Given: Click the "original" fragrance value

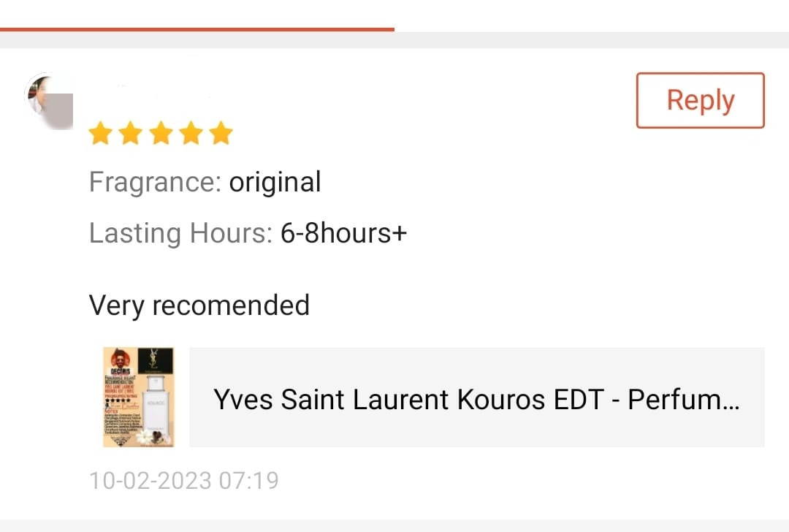Looking at the screenshot, I should [x=275, y=182].
